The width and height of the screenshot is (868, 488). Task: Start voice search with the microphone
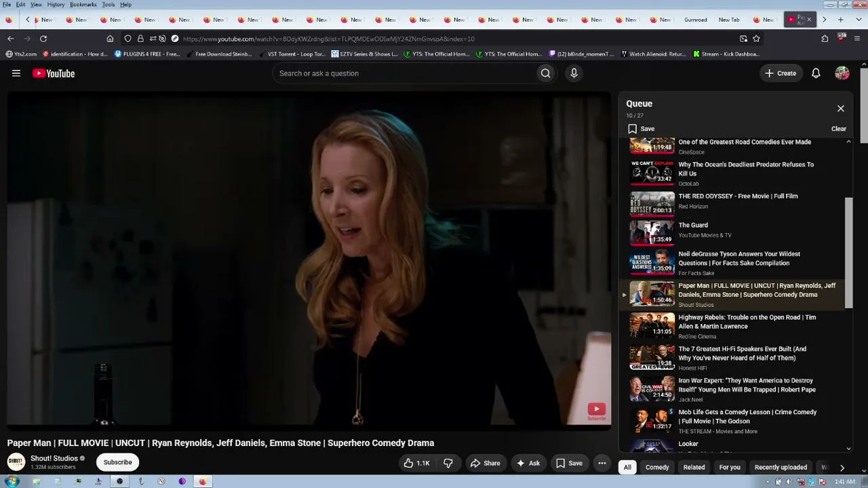tap(574, 73)
